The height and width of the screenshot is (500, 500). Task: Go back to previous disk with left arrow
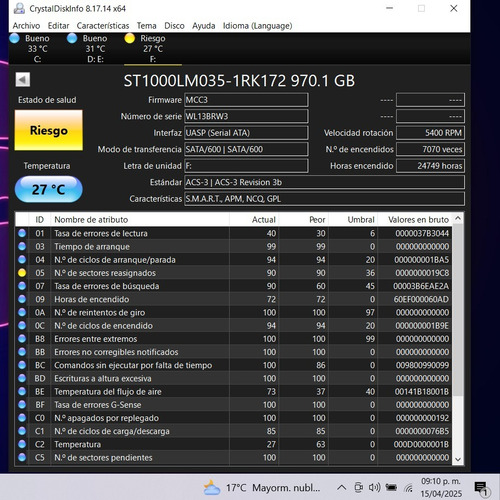(x=23, y=80)
